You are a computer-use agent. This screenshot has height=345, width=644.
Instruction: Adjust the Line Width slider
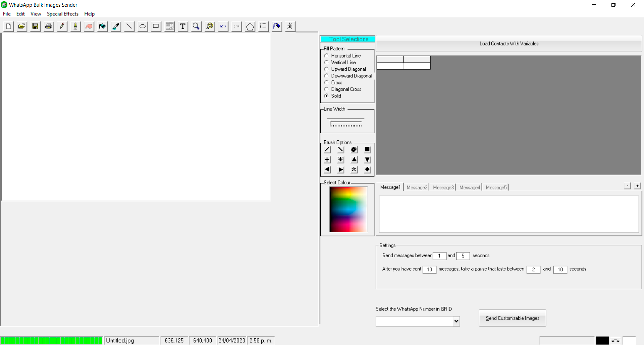point(346,123)
